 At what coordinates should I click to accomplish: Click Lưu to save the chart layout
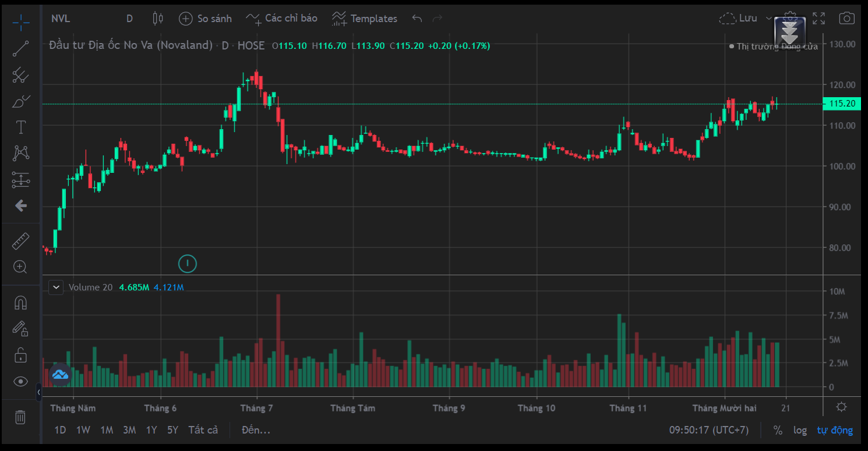[x=739, y=19]
